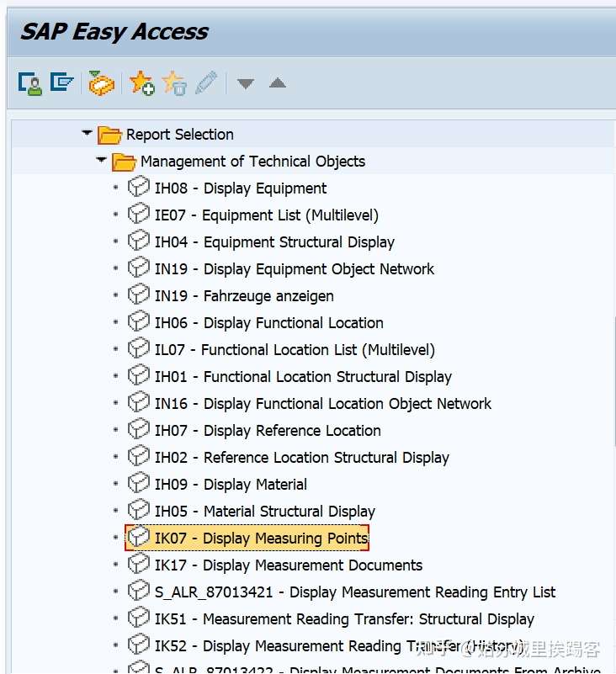Image resolution: width=616 pixels, height=674 pixels.
Task: Select Management of Technical Objects node
Action: pyautogui.click(x=252, y=162)
